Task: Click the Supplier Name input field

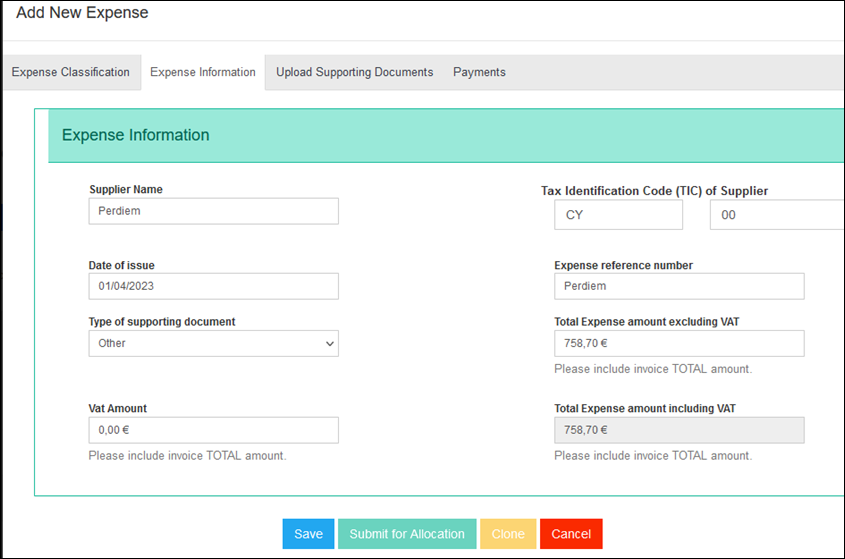Action: pyautogui.click(x=213, y=211)
